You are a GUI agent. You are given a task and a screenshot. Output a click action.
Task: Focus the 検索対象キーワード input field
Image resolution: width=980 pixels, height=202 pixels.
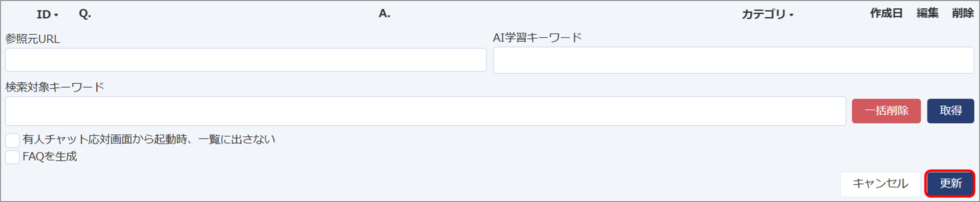[425, 111]
